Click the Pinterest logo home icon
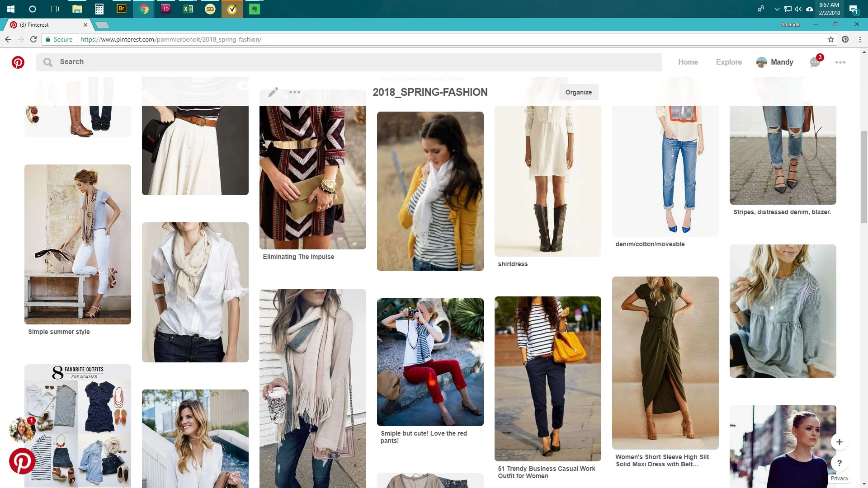868x488 pixels. 18,62
